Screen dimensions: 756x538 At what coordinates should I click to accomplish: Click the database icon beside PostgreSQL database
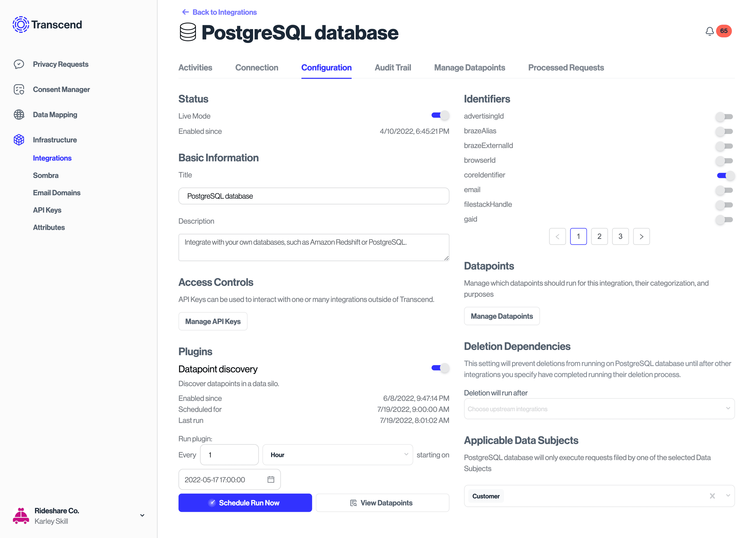point(188,32)
